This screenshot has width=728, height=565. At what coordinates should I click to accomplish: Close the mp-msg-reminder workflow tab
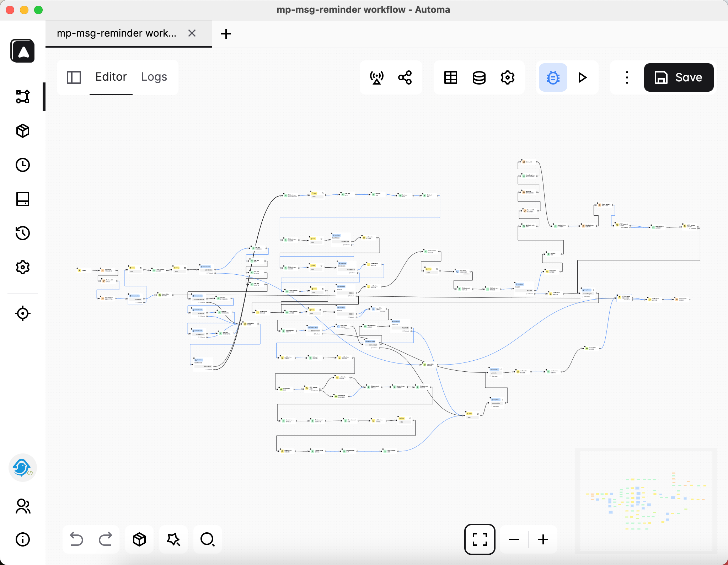point(192,33)
